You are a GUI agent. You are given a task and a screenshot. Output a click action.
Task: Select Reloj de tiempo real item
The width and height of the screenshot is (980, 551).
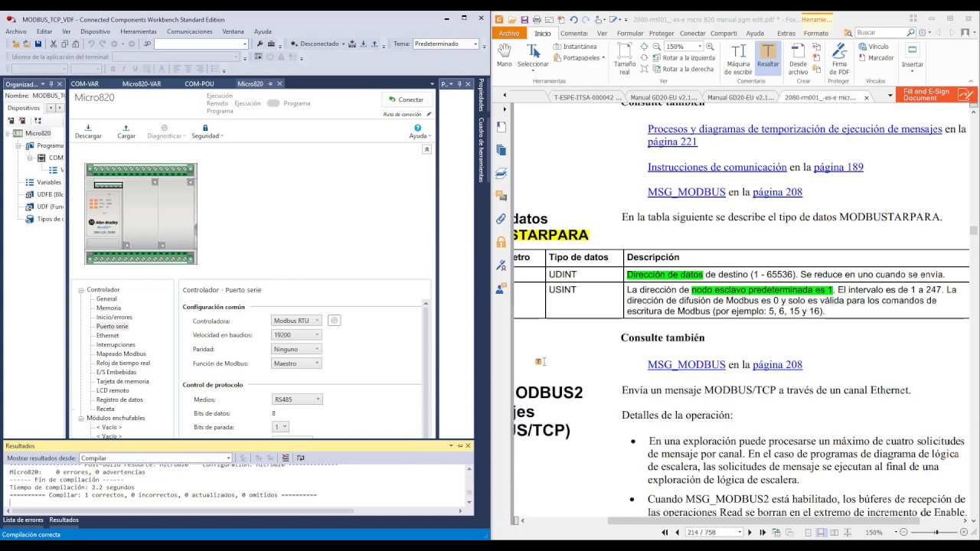(123, 363)
